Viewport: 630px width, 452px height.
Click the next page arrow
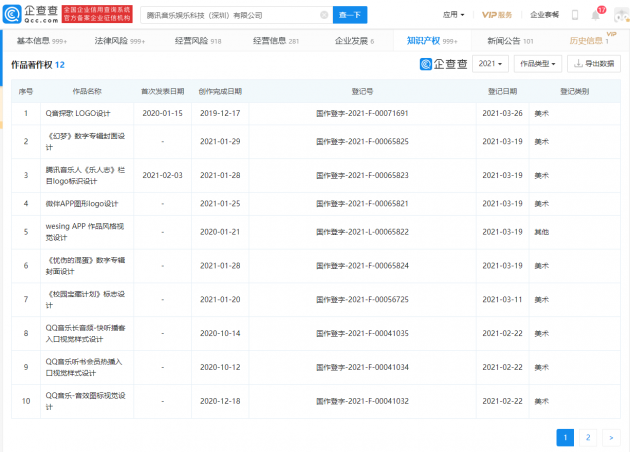coord(611,438)
